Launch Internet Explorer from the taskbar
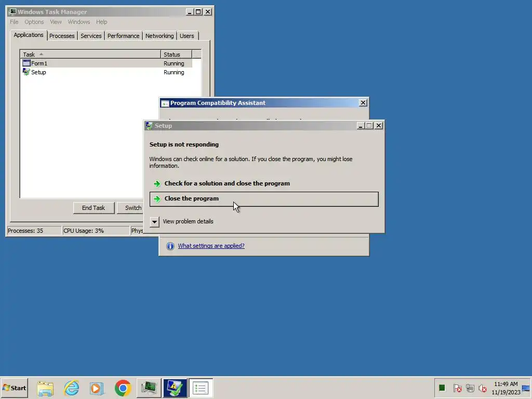This screenshot has height=399, width=532. (x=72, y=388)
